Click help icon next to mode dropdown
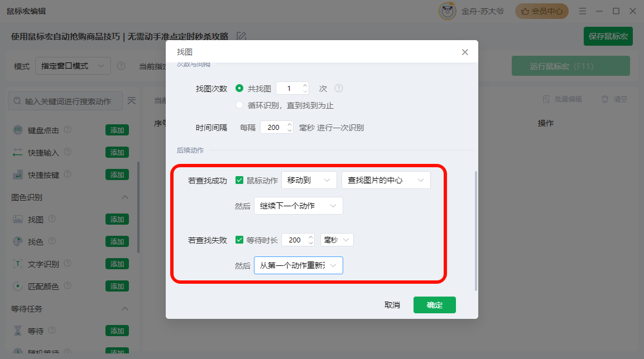 pos(121,66)
